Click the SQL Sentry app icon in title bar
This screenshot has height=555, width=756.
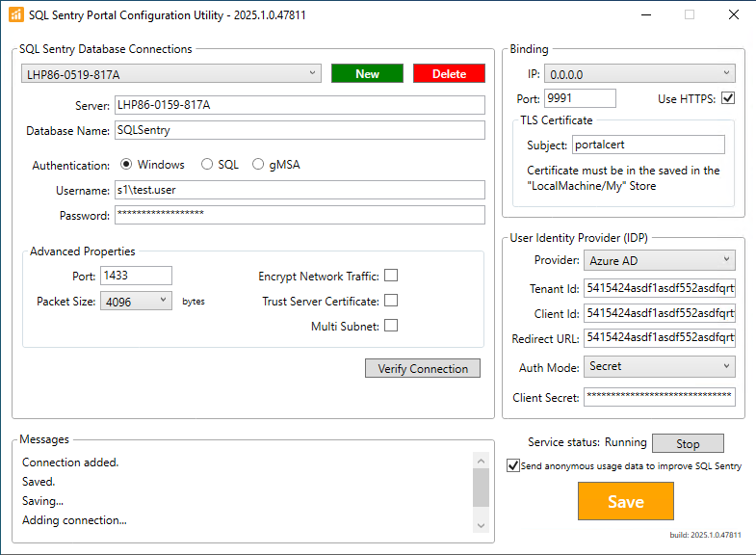pos(14,15)
